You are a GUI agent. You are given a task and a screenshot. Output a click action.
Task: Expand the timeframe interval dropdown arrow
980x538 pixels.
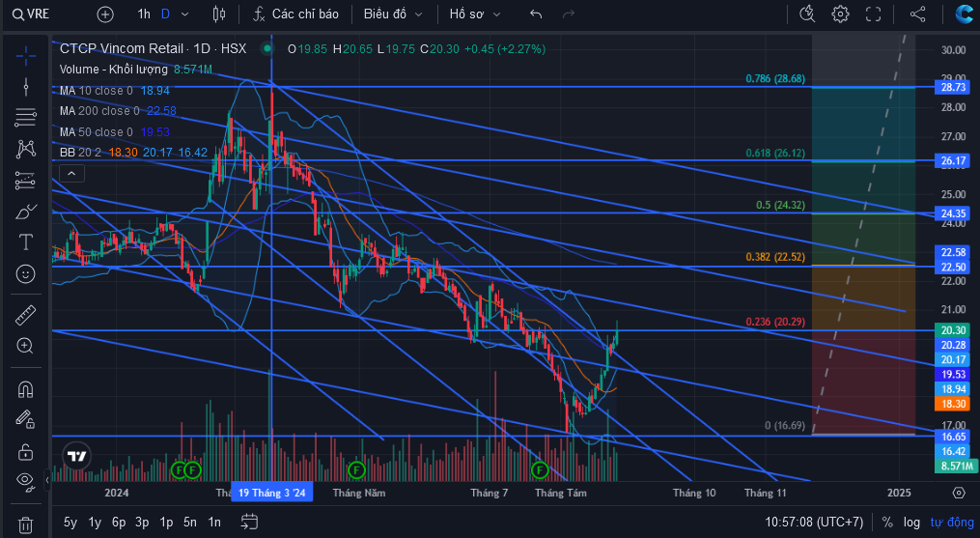(x=185, y=14)
